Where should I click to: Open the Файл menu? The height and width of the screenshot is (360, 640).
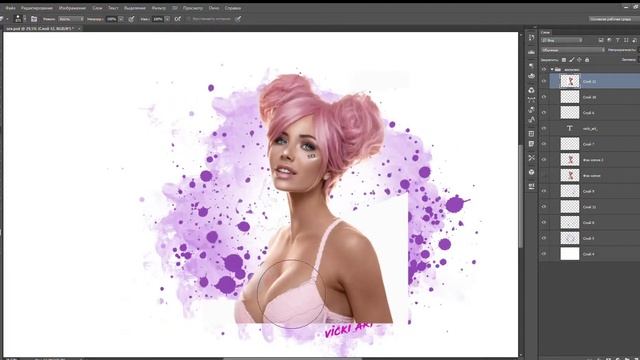tap(11, 8)
